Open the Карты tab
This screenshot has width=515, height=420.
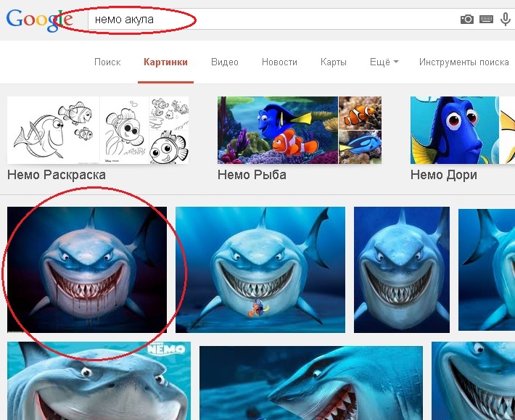pyautogui.click(x=334, y=62)
